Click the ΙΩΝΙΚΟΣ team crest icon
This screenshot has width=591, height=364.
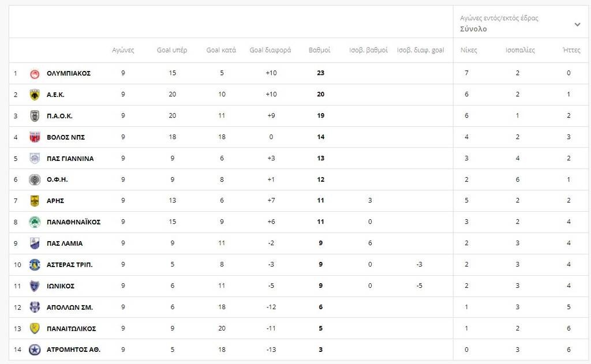click(35, 286)
